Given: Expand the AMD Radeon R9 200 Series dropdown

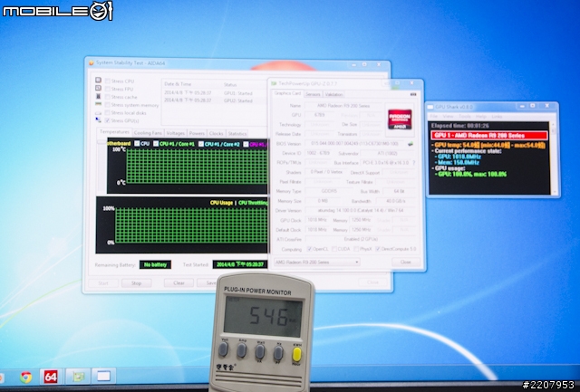Looking at the screenshot, I should tap(316, 262).
